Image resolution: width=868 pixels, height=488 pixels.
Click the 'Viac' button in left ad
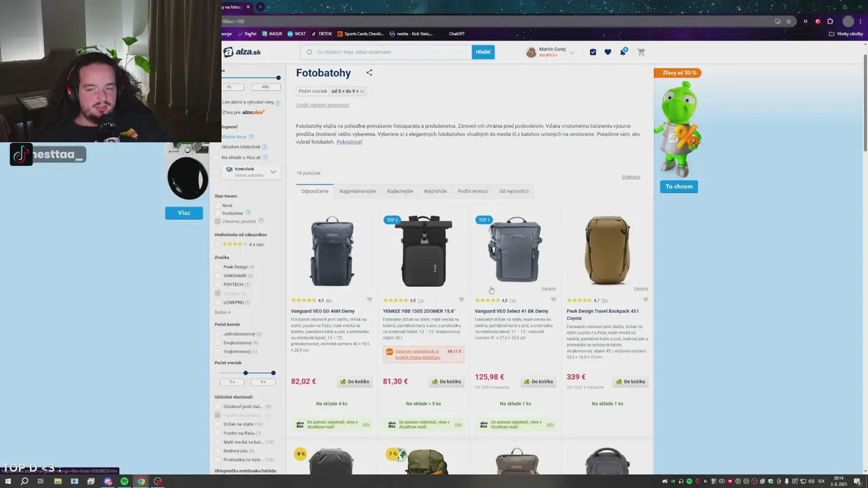click(184, 213)
